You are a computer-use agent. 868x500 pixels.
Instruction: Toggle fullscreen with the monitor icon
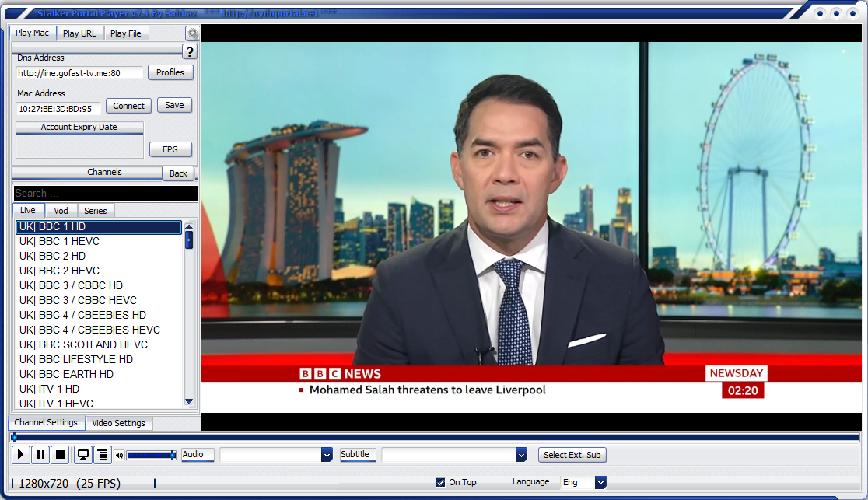(82, 455)
